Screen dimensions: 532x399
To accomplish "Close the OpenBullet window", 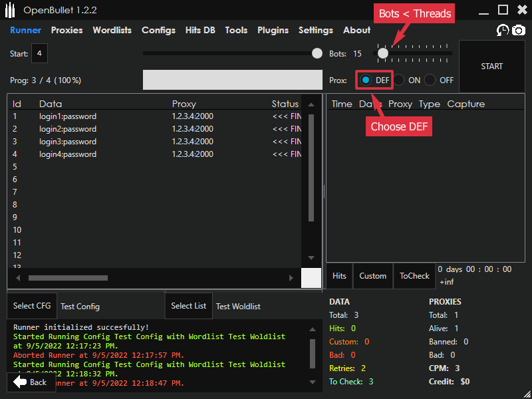I will pos(522,10).
